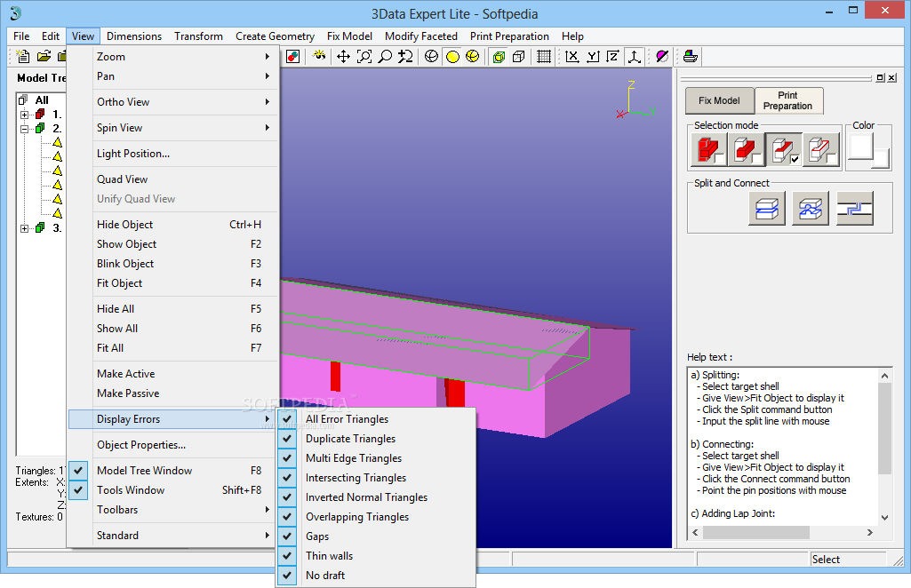The image size is (911, 588).
Task: Choose Object Properties... menu entry
Action: coord(172,445)
